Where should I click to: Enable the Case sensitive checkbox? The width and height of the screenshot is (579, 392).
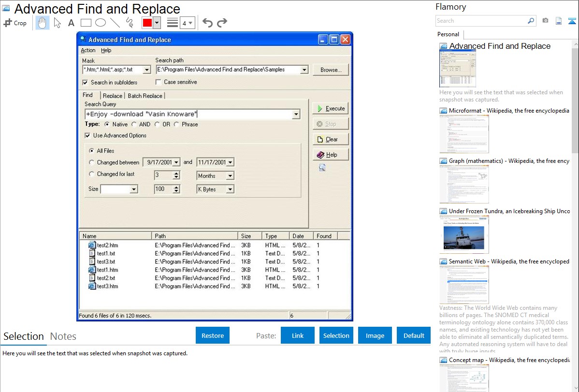tap(159, 82)
